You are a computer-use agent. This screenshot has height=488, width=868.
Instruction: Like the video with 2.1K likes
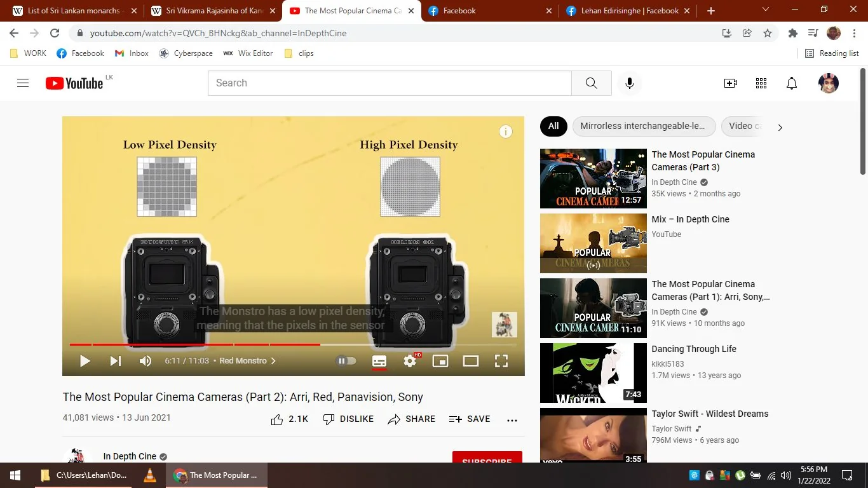point(289,419)
